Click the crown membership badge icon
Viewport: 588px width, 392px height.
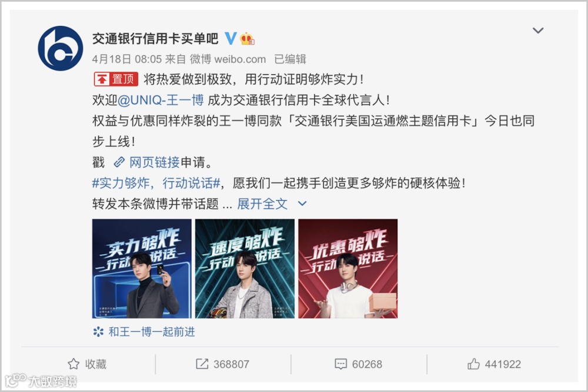247,38
